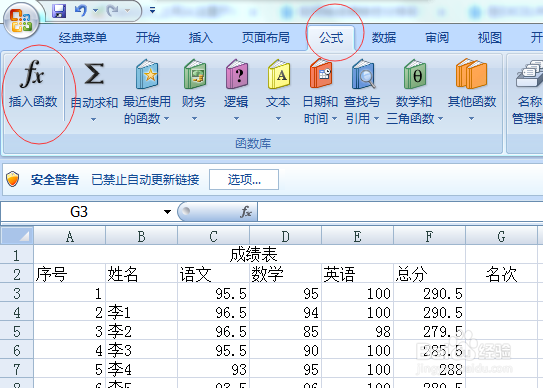Click the 选项... button in security warning

[244, 179]
